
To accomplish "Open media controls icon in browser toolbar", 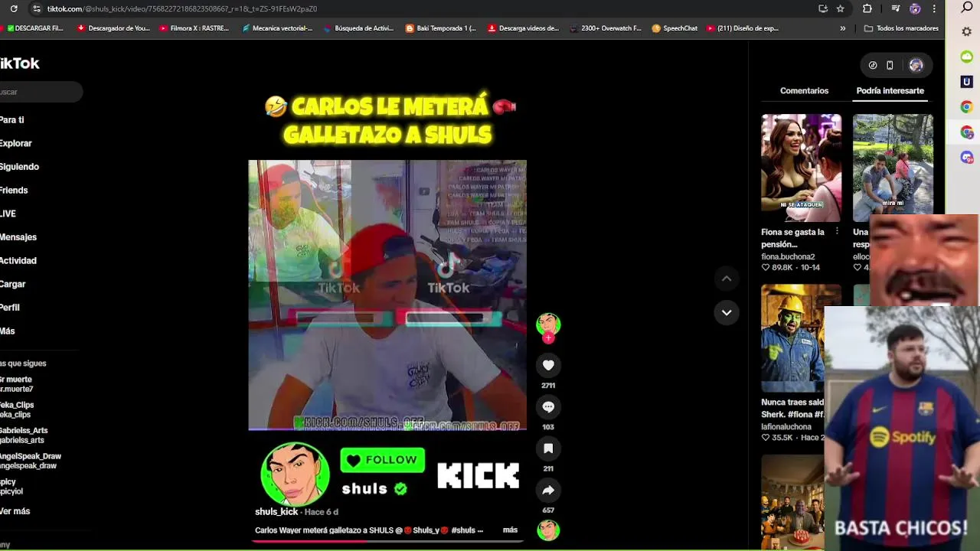I will pyautogui.click(x=896, y=8).
